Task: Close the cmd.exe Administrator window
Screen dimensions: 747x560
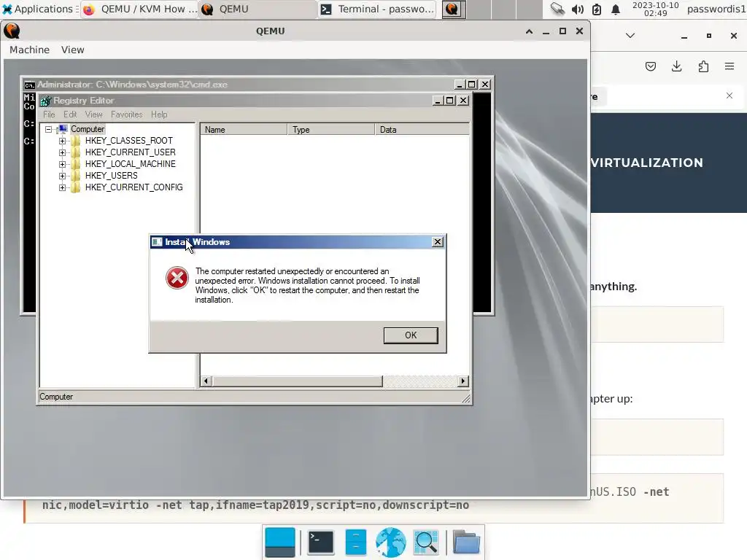Action: pyautogui.click(x=485, y=85)
